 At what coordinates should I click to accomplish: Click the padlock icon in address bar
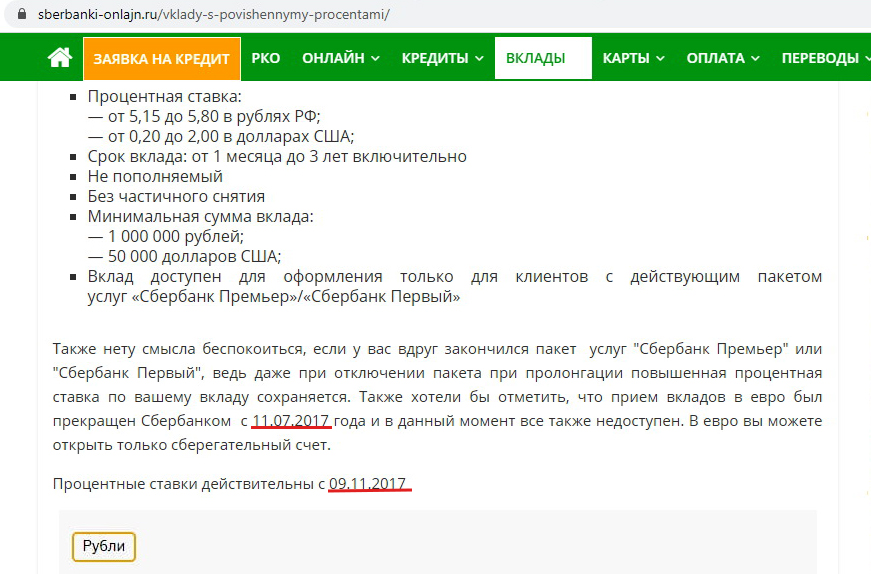[x=22, y=14]
